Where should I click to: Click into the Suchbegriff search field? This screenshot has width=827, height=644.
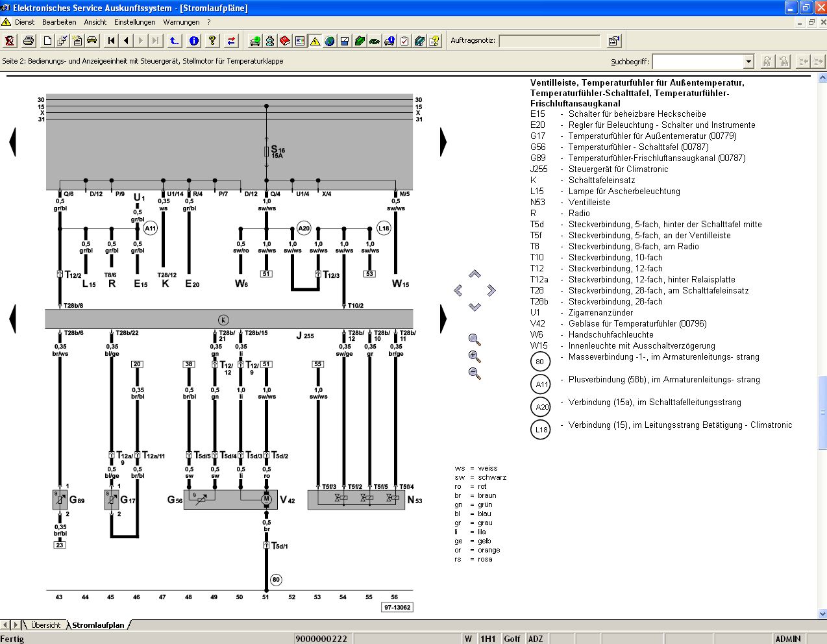point(698,62)
